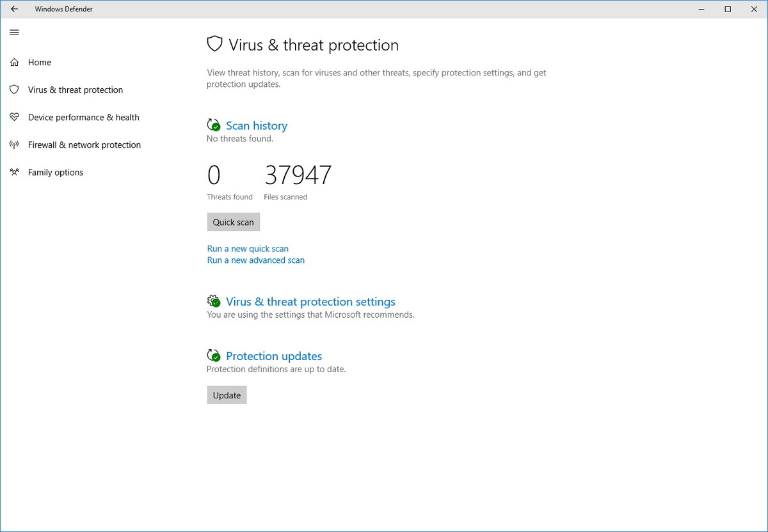Select Virus & threat protection in the sidebar
Screen dimensions: 768x532
click(75, 90)
